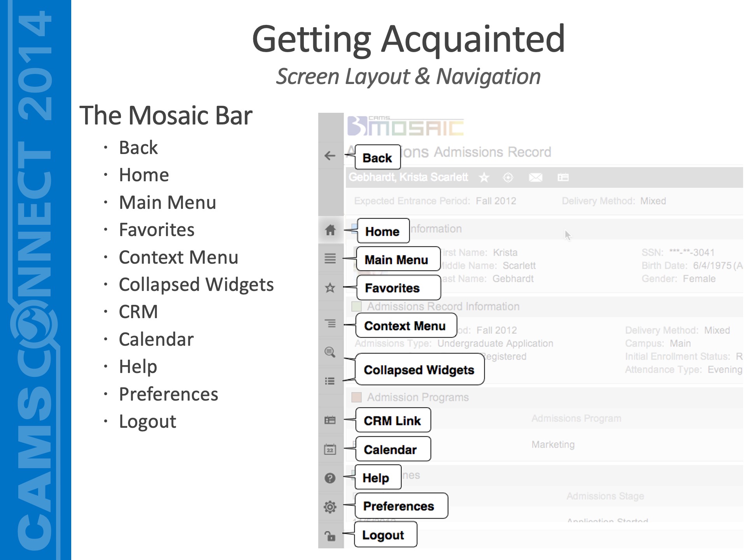Click the collapsed widget magnifier icon
This screenshot has width=747, height=560.
point(330,352)
